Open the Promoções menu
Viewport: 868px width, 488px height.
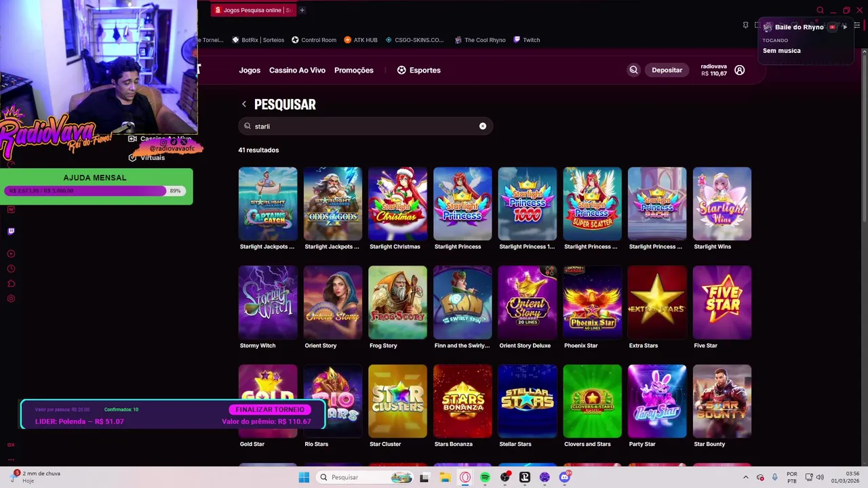pyautogui.click(x=353, y=70)
